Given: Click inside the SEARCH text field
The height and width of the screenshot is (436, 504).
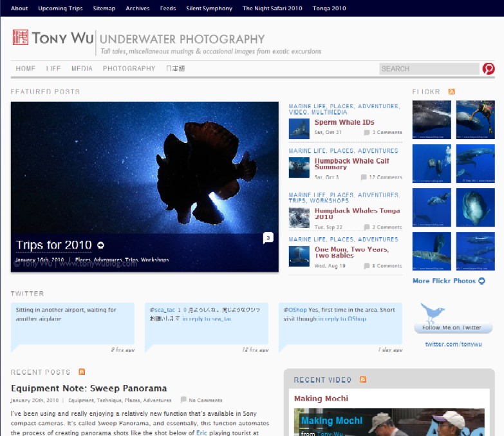Looking at the screenshot, I should pyautogui.click(x=428, y=68).
